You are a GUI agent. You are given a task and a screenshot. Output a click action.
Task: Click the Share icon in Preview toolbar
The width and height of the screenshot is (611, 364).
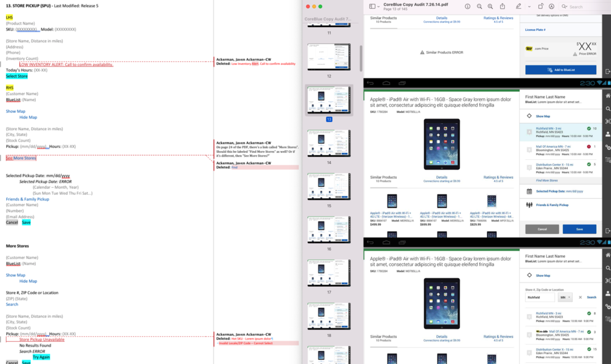tap(502, 6)
